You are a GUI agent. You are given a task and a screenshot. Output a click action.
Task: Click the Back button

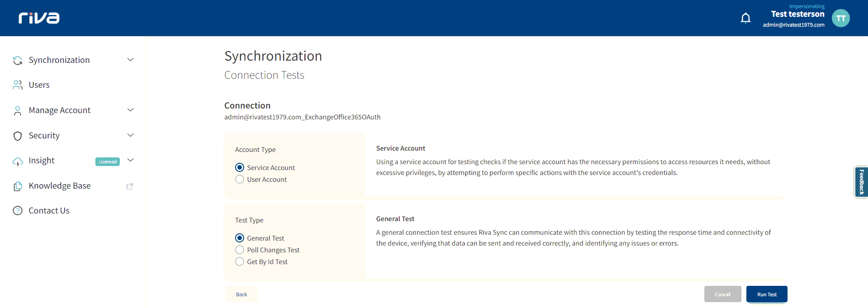pos(241,294)
